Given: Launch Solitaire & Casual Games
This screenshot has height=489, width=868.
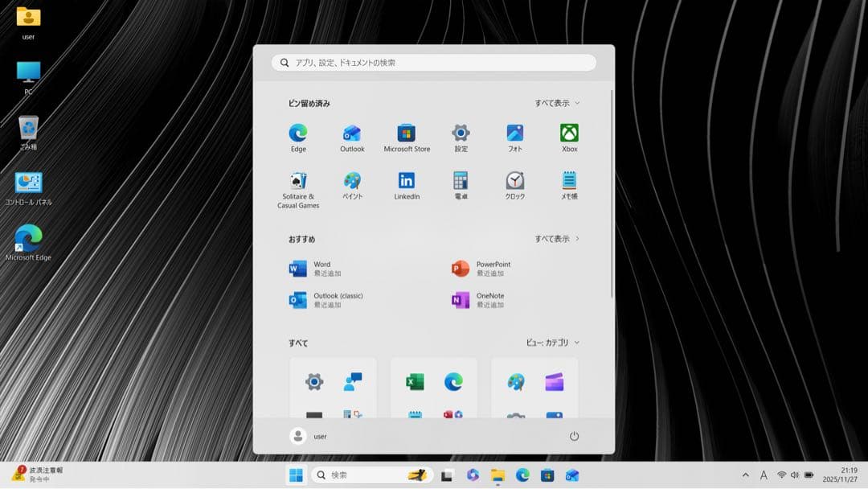Looking at the screenshot, I should (x=298, y=182).
